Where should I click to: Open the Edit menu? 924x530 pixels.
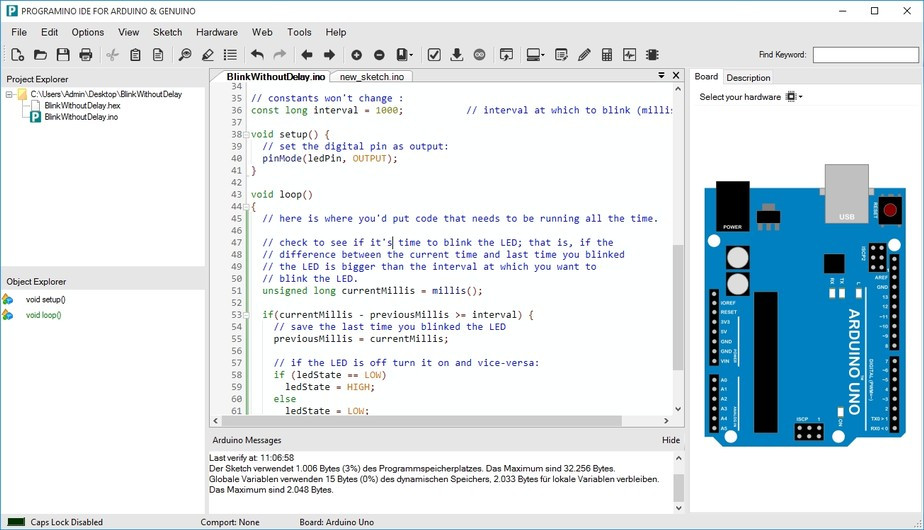[50, 32]
